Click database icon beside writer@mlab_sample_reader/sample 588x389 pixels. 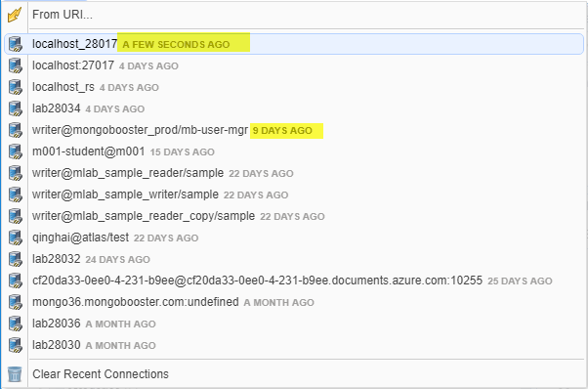coord(16,173)
